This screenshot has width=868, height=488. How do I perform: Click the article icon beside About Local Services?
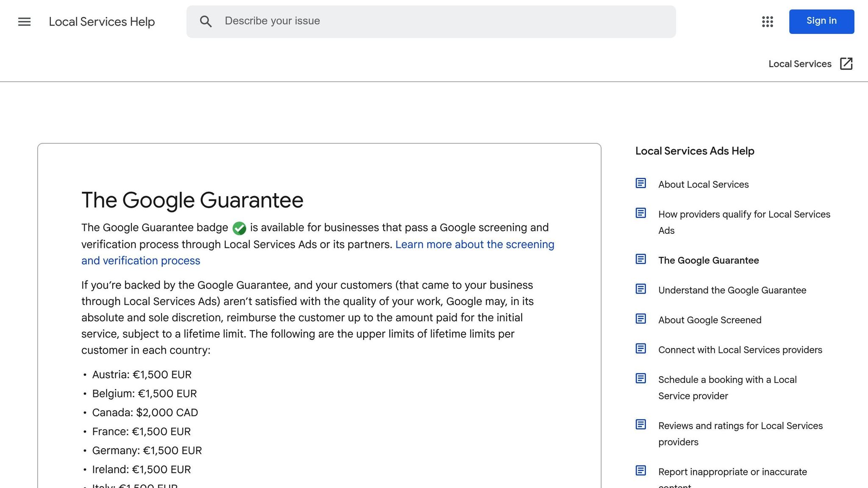coord(640,183)
